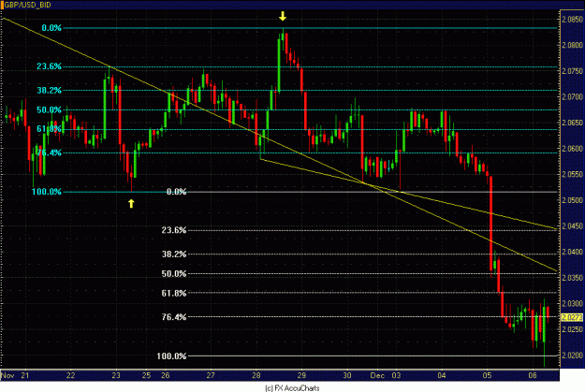Click the white 100.0% retracement label

click(171, 356)
